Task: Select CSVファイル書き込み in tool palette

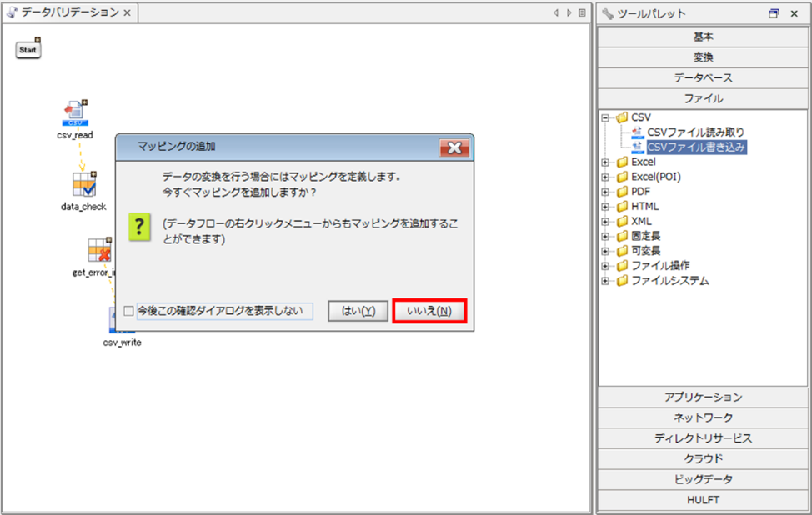Action: (696, 147)
